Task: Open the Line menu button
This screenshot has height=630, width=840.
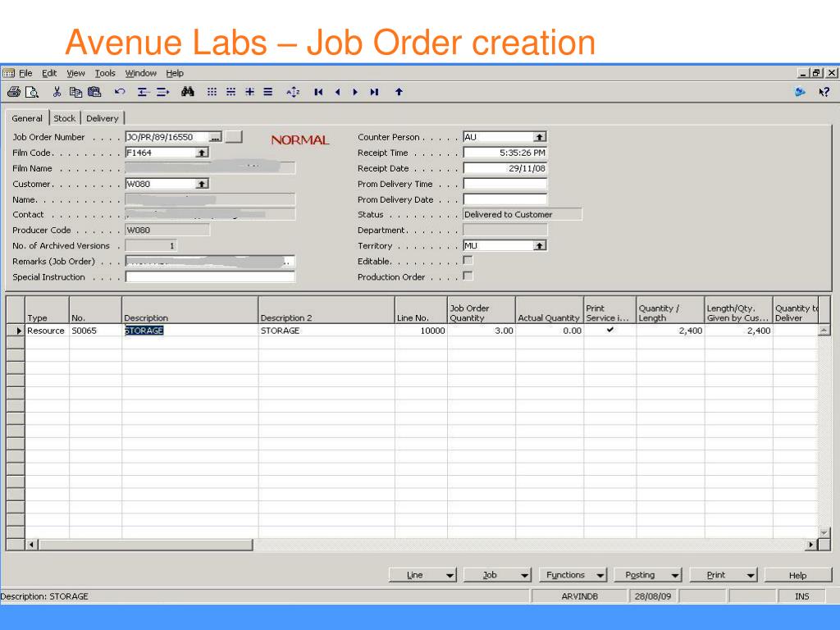Action: [x=422, y=575]
